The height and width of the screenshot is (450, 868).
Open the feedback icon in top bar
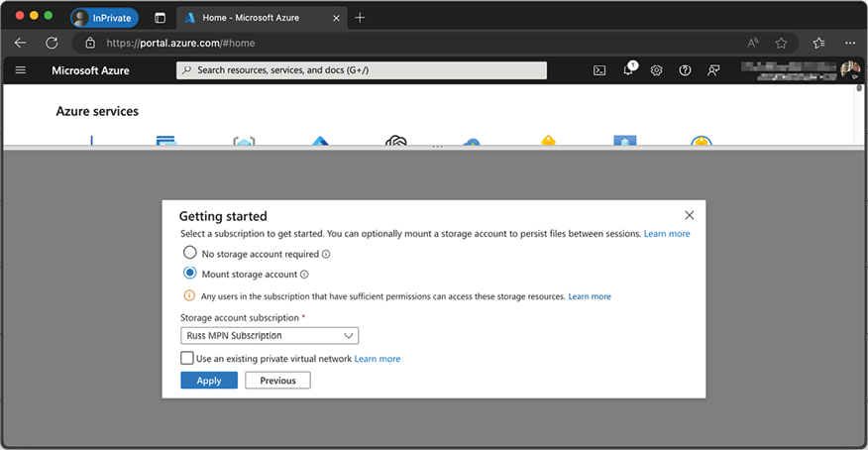click(x=713, y=70)
